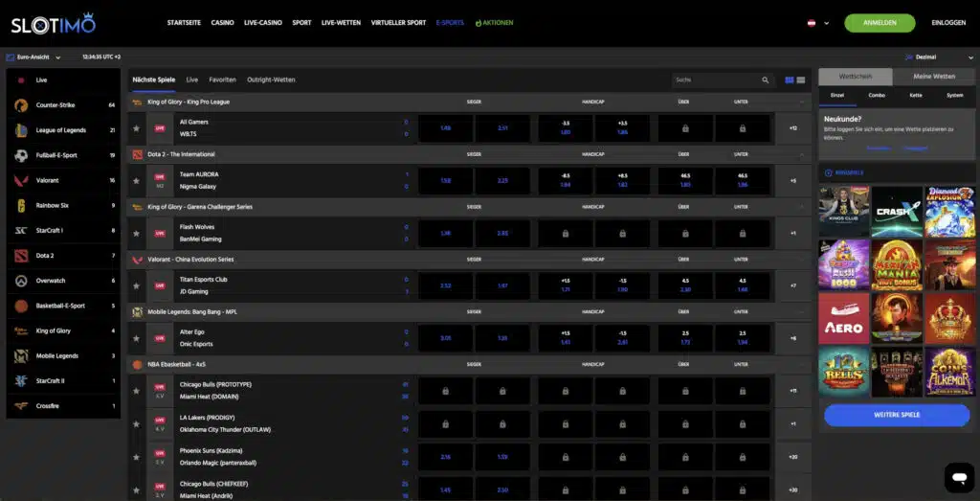Collapse the NBA Ebasketball - 4x5 section
Image resolution: width=980 pixels, height=501 pixels.
[802, 364]
